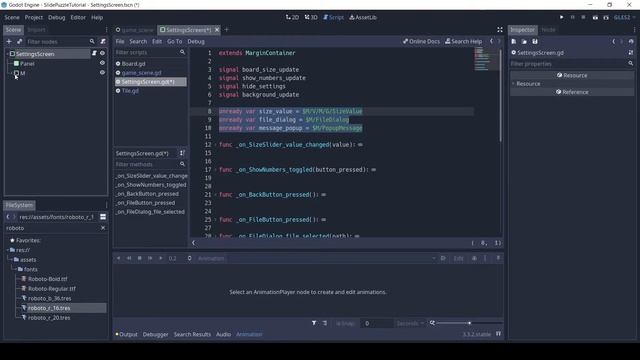The width and height of the screenshot is (640, 360).
Task: Add a new node with the plus icon
Action: coord(9,42)
